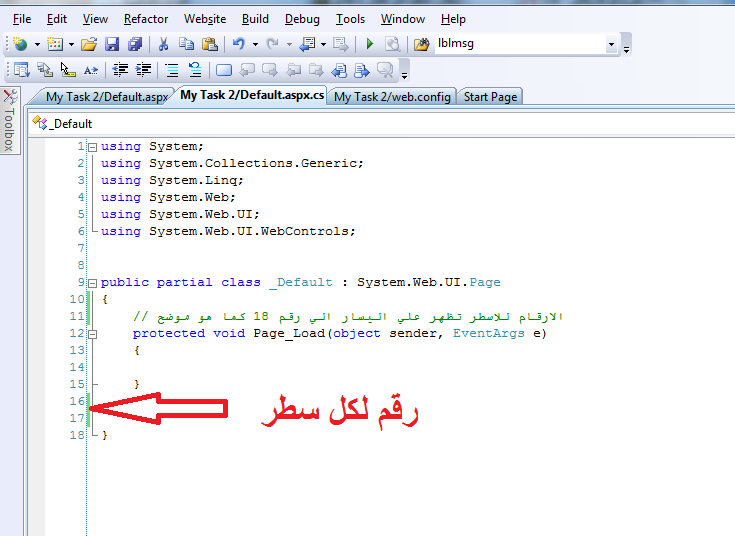Image resolution: width=735 pixels, height=536 pixels.
Task: Click the Cut scissors icon
Action: click(x=163, y=44)
